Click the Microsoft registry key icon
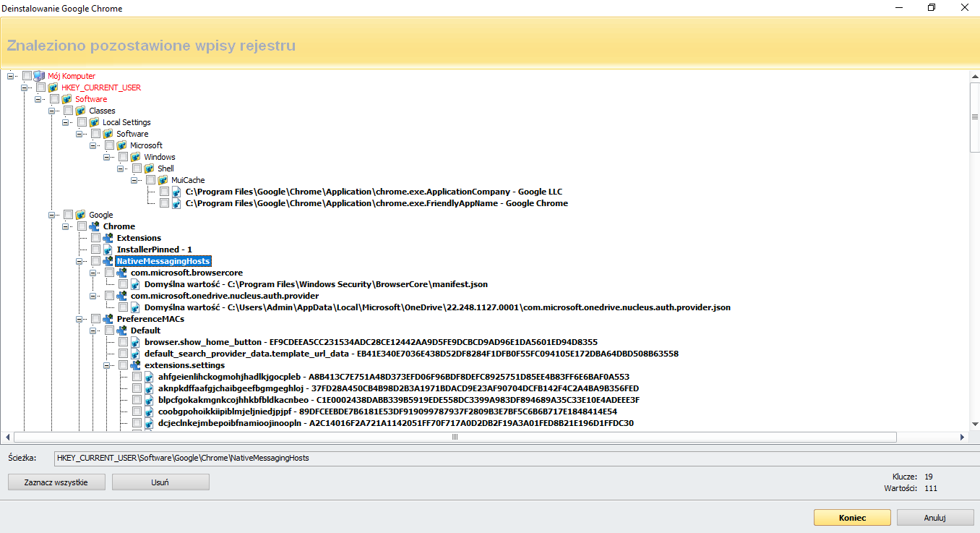The image size is (980, 533). (x=121, y=145)
